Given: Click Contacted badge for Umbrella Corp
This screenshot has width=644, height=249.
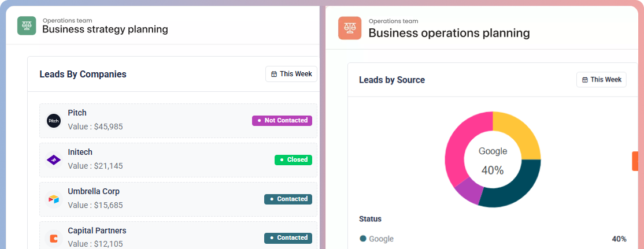Looking at the screenshot, I should (288, 199).
